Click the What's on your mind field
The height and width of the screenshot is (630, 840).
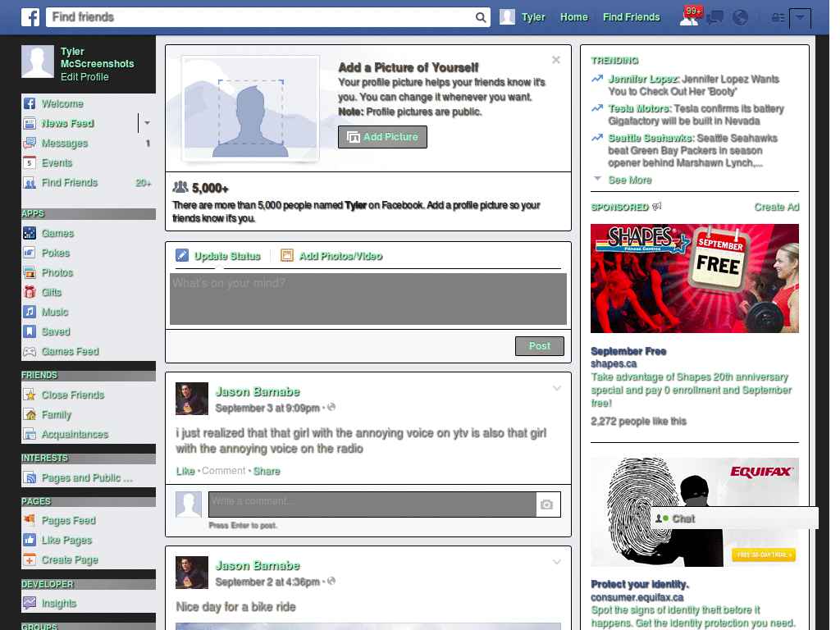coord(368,299)
